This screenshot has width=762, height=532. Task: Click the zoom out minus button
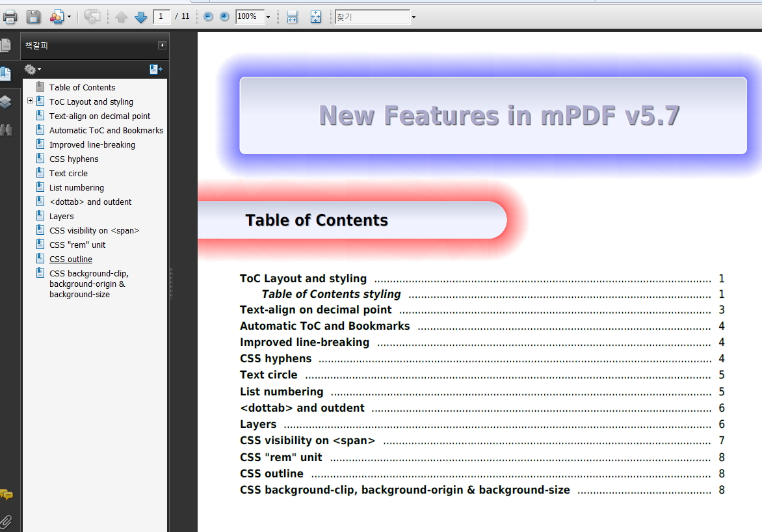pos(208,16)
